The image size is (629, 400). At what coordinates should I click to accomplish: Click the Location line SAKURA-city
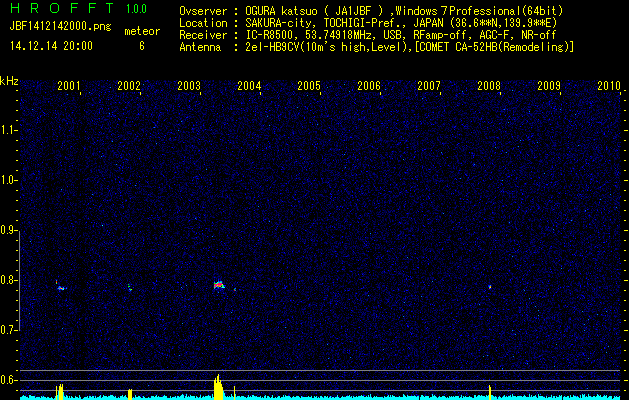(368, 23)
